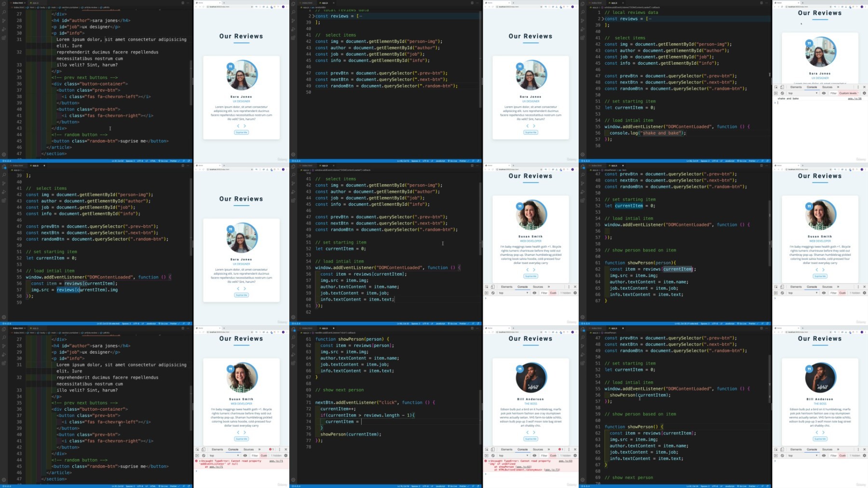Open Elements tab in DevTools showing 'addEventListener' error

[217, 449]
